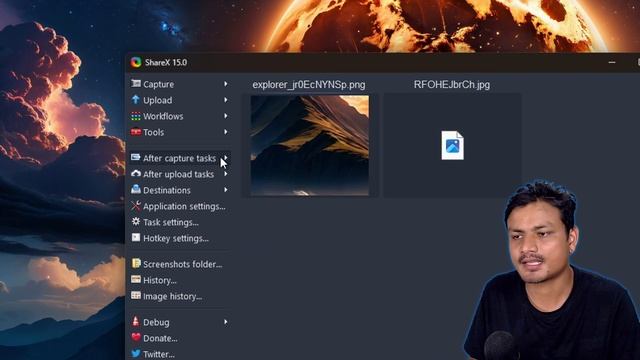Click the Upload arrow icon

[x=136, y=100]
